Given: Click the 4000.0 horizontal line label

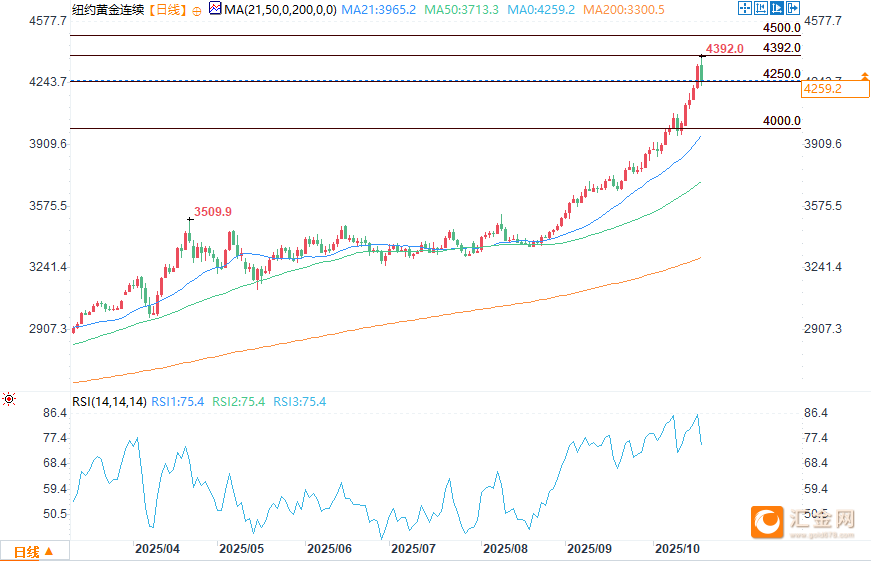Looking at the screenshot, I should pyautogui.click(x=782, y=121).
